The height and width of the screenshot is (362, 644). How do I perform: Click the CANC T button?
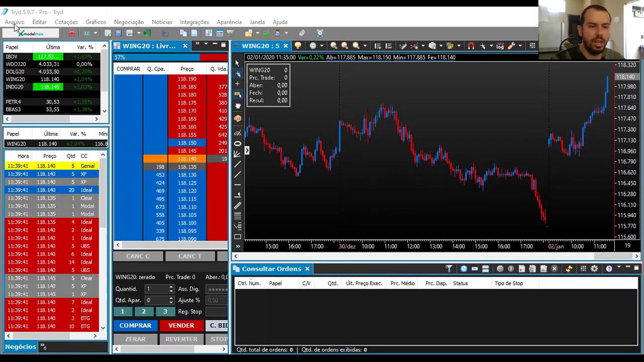(x=190, y=256)
